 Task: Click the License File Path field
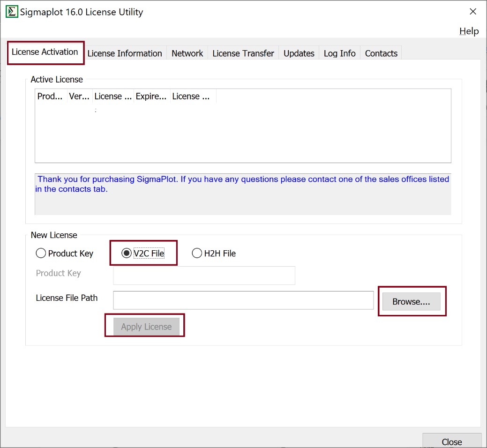tap(243, 300)
